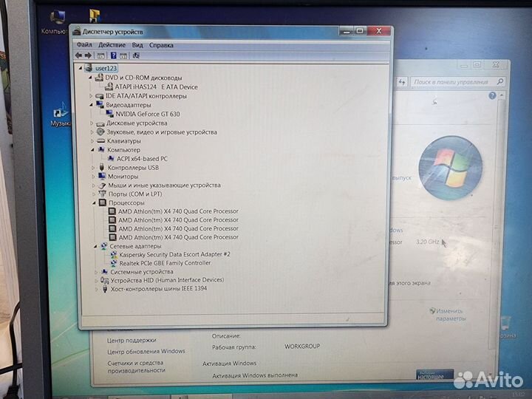Viewport: 532px width, 399px height.
Task: Select the user123 computer root icon
Action: pos(88,68)
